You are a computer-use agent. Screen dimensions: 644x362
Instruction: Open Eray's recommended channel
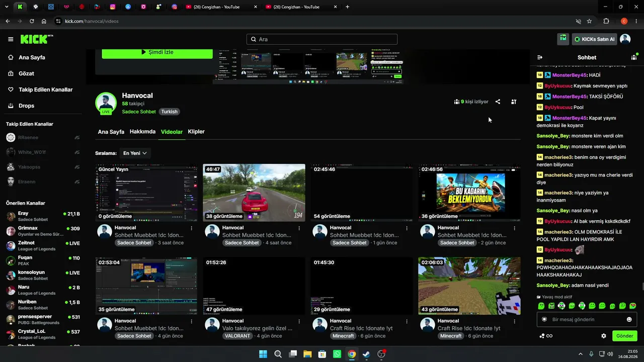tap(43, 216)
